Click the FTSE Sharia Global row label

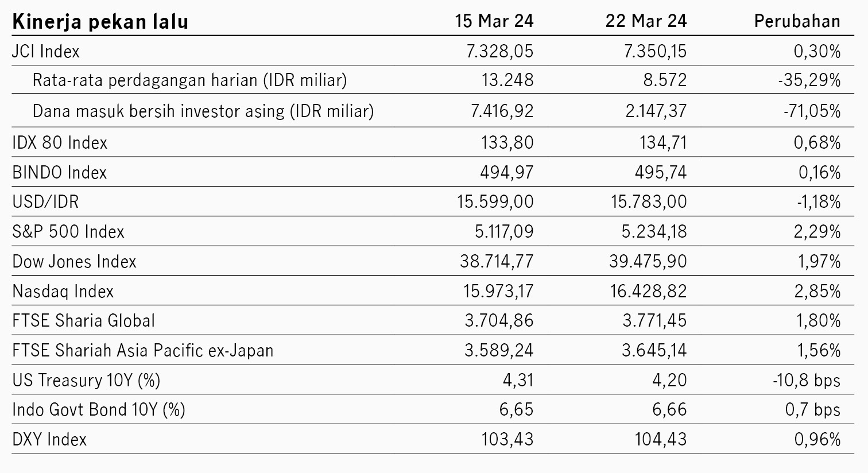84,320
